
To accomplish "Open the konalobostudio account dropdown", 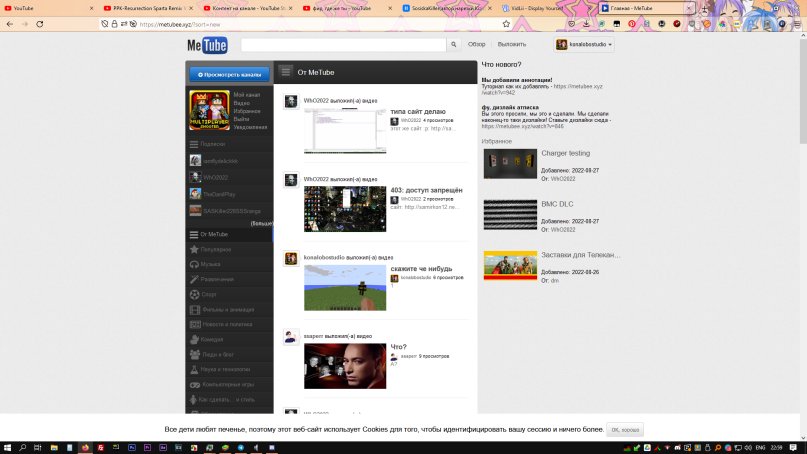I will click(584, 45).
